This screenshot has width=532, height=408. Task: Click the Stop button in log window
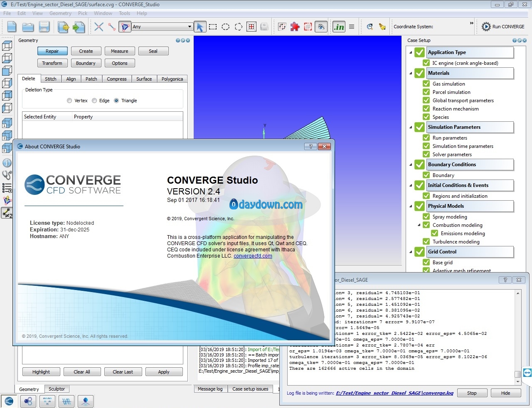pos(472,393)
